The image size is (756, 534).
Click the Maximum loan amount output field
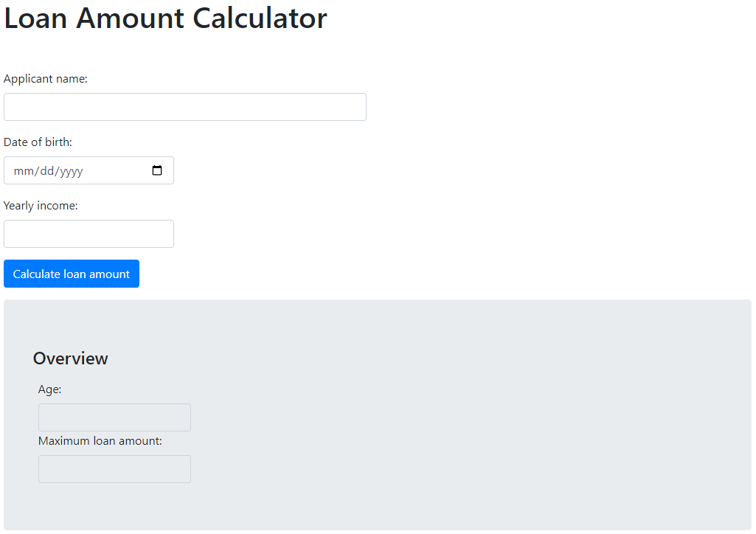(114, 469)
